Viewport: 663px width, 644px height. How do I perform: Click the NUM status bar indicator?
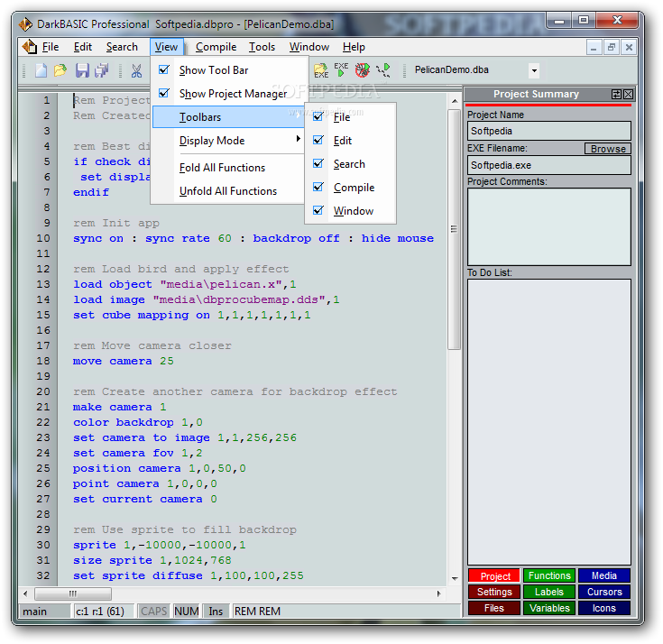[x=186, y=612]
